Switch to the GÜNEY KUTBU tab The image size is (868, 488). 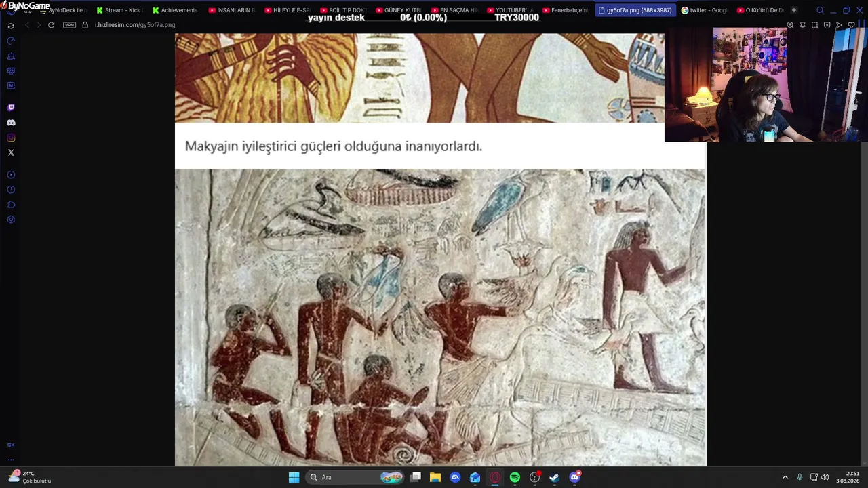pyautogui.click(x=398, y=10)
